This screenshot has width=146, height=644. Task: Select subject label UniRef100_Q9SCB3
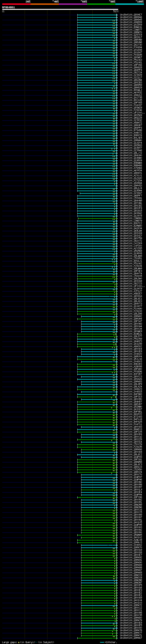point(131,82)
